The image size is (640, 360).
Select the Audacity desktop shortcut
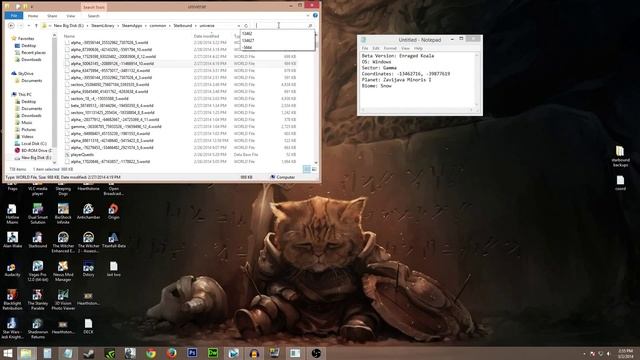(12, 269)
